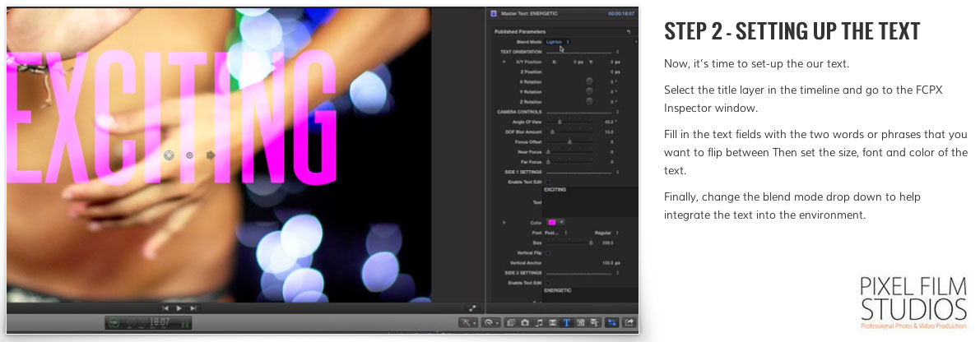Toggle the Vertical Flip checkbox
This screenshot has width=980, height=342.
[x=548, y=252]
